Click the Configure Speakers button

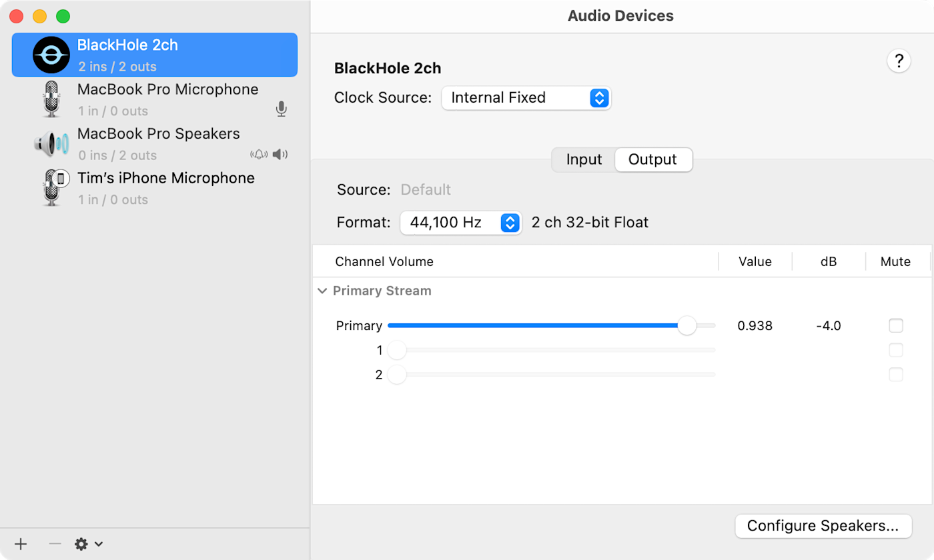pyautogui.click(x=823, y=526)
